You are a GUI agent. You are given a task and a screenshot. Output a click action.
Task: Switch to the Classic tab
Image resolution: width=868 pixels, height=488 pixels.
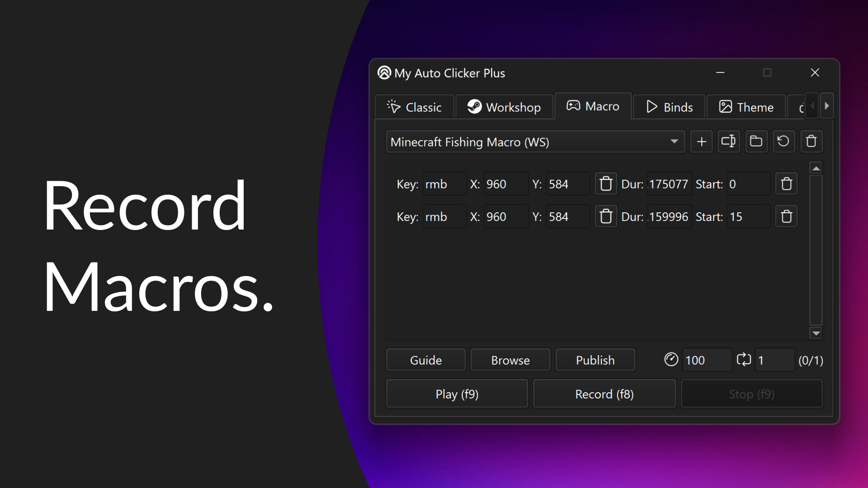[x=414, y=107]
